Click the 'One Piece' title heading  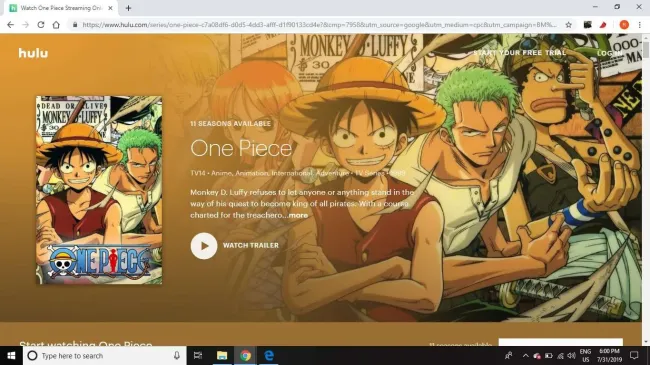241,148
